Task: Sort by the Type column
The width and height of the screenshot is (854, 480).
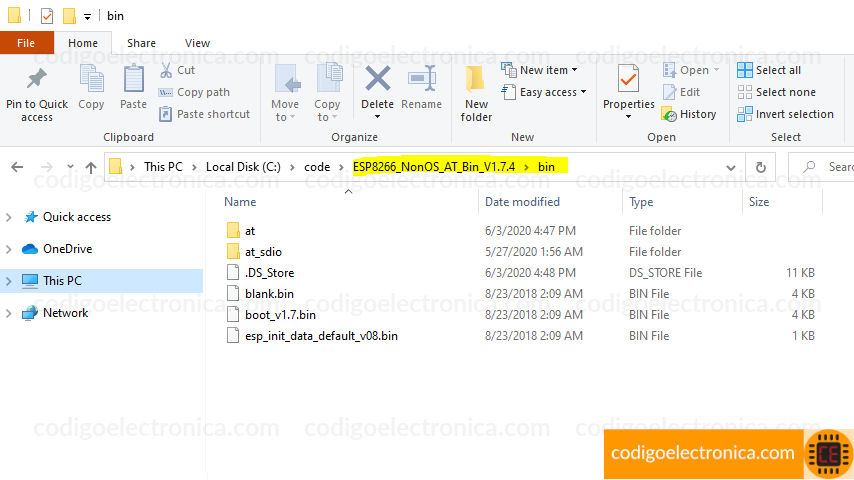Action: (x=641, y=202)
